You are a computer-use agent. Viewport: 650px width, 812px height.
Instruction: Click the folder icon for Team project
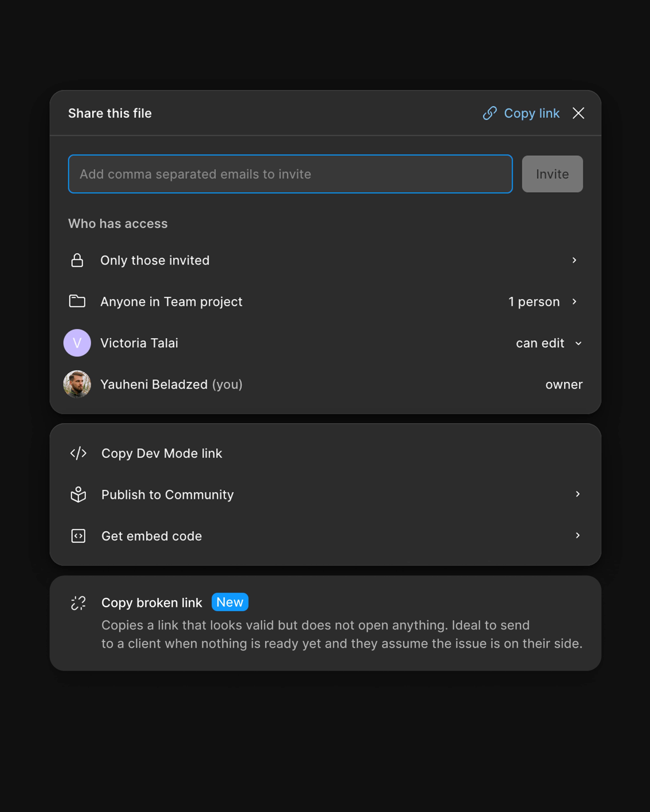coord(77,301)
